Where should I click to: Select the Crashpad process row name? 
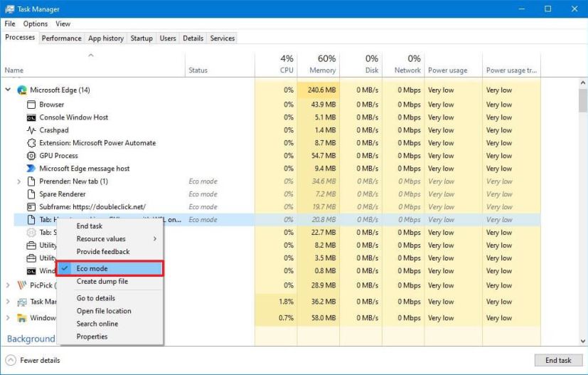[54, 130]
